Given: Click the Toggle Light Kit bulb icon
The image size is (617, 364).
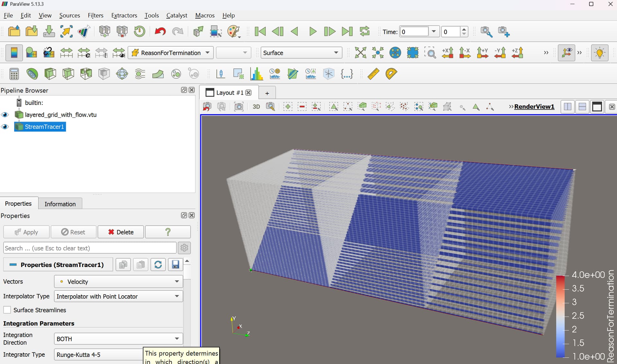Looking at the screenshot, I should tap(600, 53).
